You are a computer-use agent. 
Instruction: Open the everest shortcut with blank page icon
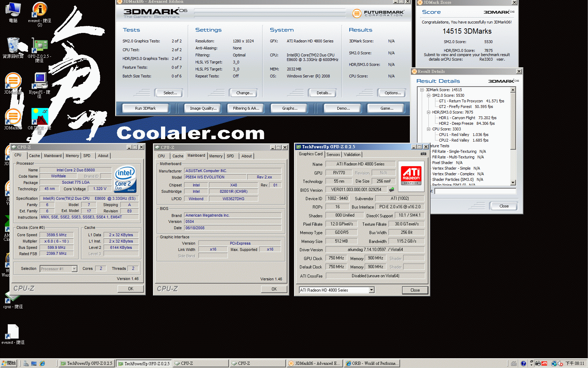pyautogui.click(x=13, y=332)
